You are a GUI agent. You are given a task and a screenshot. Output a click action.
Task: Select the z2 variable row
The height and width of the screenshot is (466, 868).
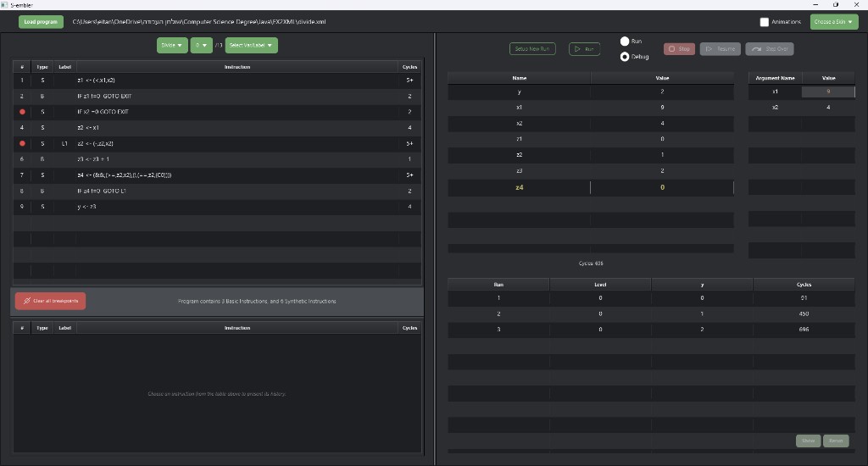[591, 155]
